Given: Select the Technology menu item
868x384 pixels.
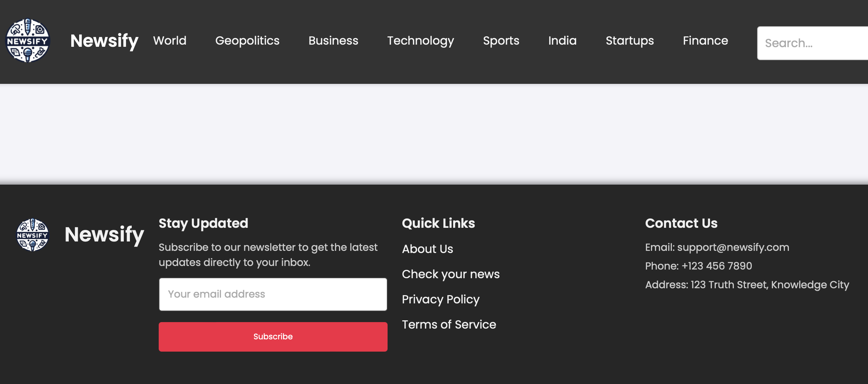Looking at the screenshot, I should [421, 41].
